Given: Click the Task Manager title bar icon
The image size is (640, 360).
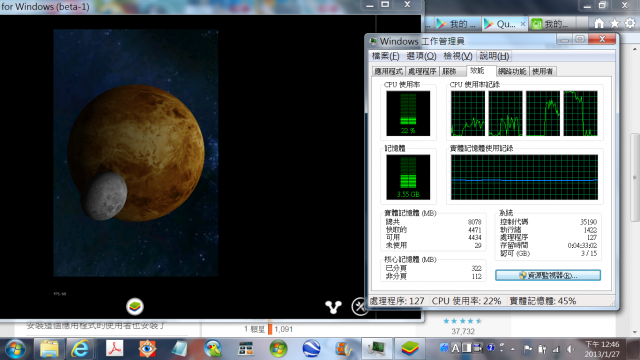Looking at the screenshot, I should coord(373,41).
